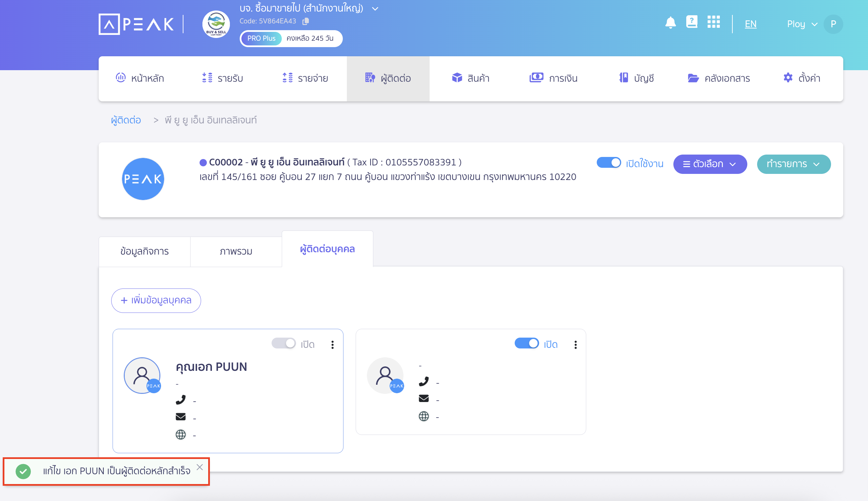
Task: Click the เพิ่มข้อมูลบุคคล add person button
Action: coord(156,300)
